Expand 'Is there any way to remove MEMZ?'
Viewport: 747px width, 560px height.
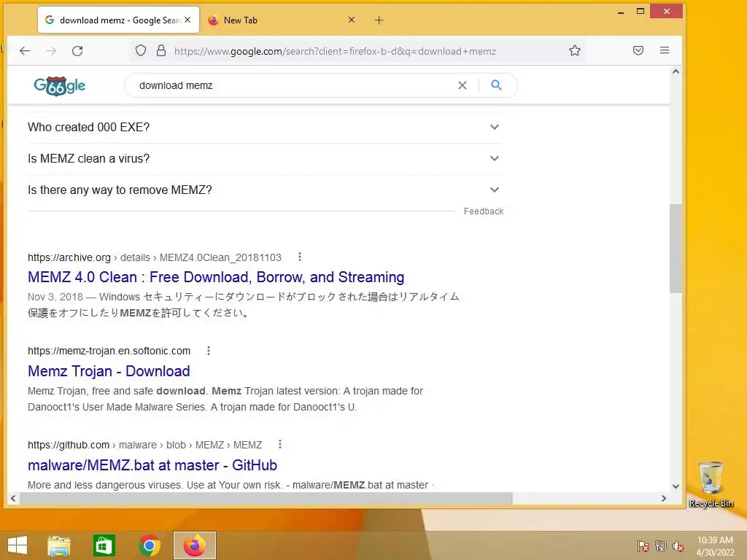pyautogui.click(x=264, y=190)
